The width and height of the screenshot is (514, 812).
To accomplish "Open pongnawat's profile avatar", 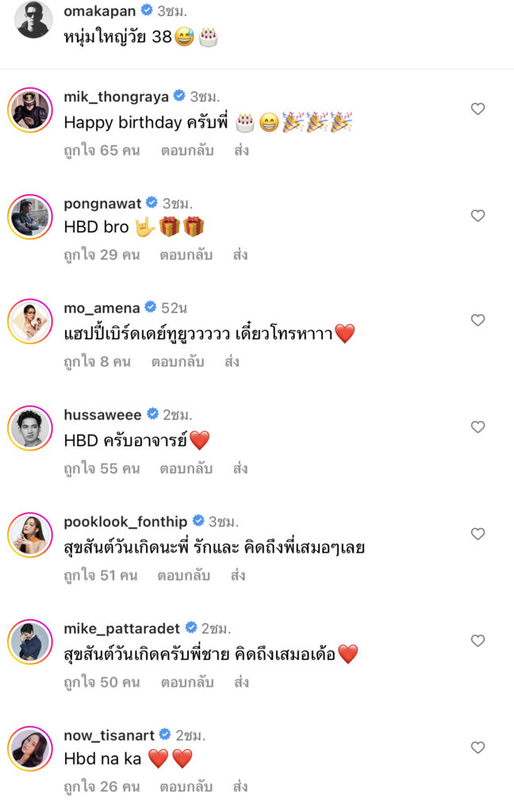I will [30, 216].
